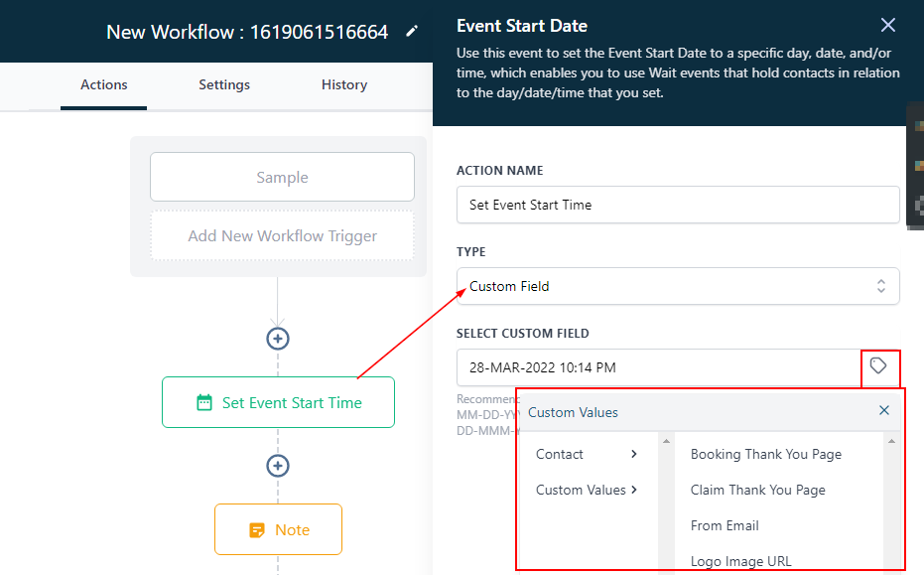Choose the From Email custom value
Viewport: 924px width, 575px height.
[725, 525]
